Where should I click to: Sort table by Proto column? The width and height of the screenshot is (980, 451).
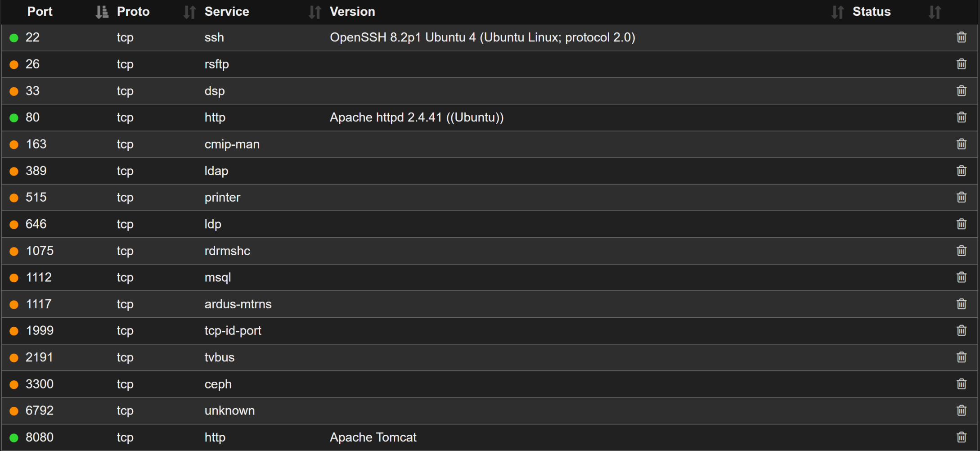(189, 12)
